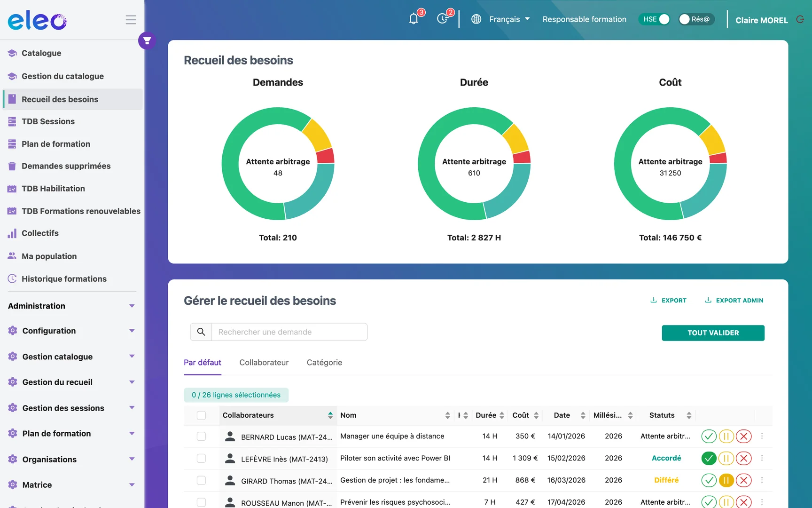Click the Date column header
The image size is (812, 508).
[x=562, y=415]
